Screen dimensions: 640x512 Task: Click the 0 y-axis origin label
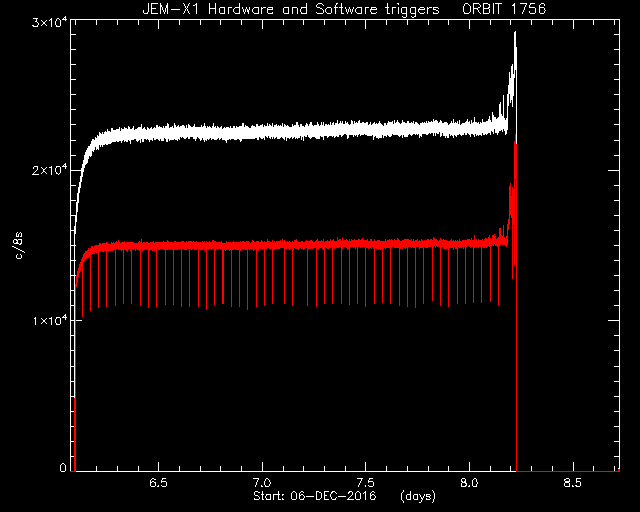click(63, 468)
